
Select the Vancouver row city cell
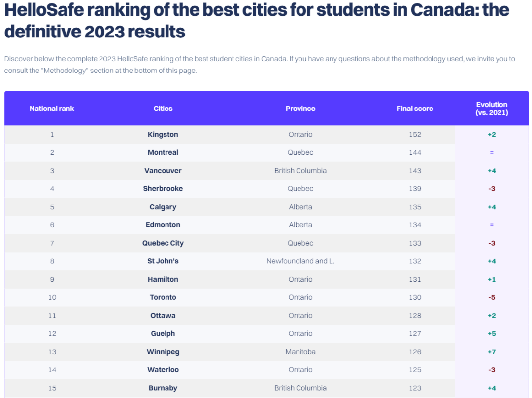coord(163,171)
